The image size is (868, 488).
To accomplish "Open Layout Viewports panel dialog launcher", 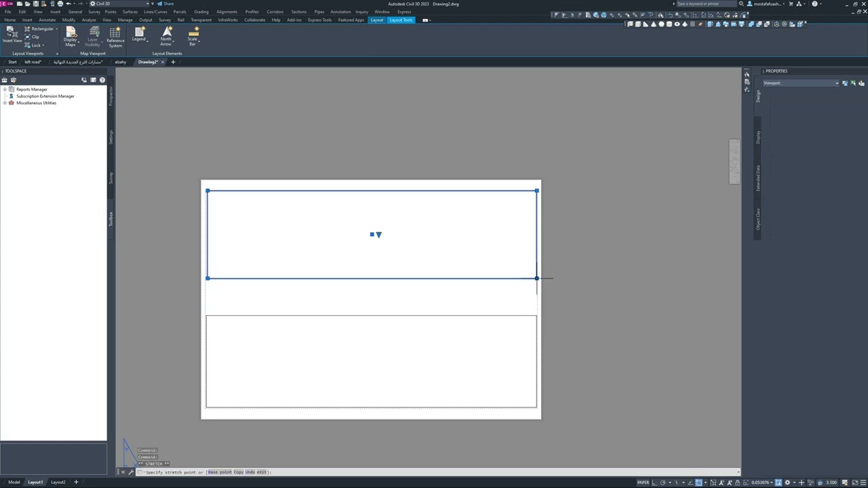I will tap(57, 54).
